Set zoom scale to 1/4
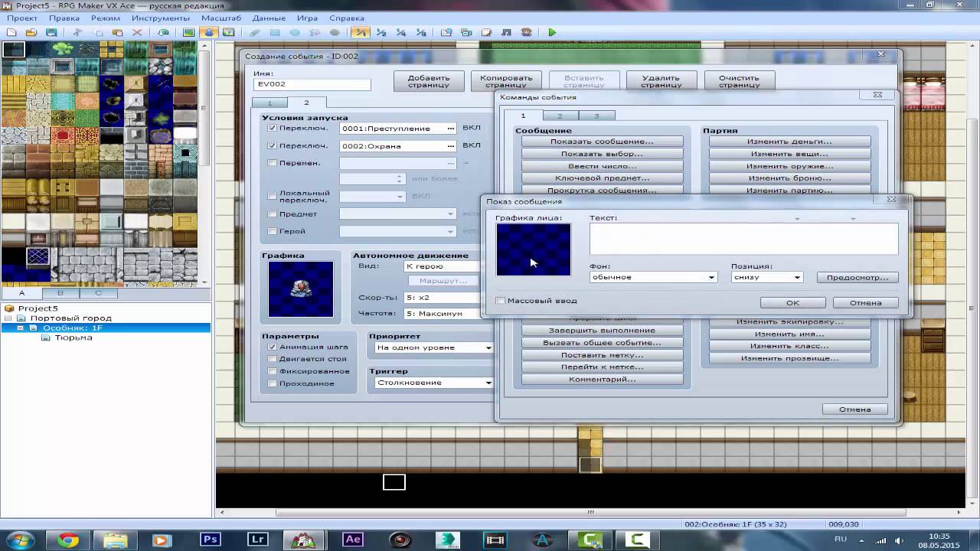 tap(400, 32)
